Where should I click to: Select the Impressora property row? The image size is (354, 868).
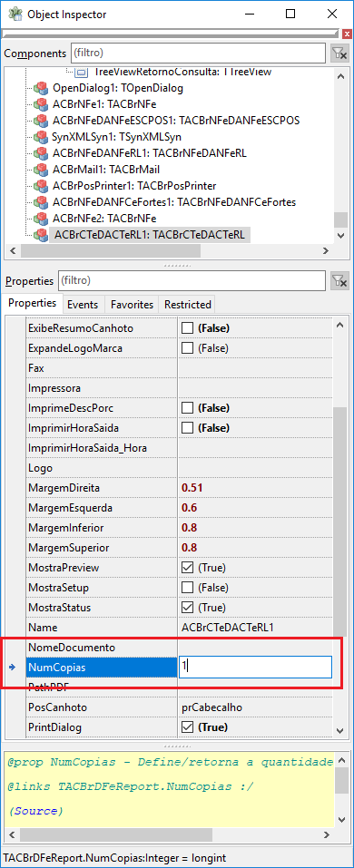point(179,388)
